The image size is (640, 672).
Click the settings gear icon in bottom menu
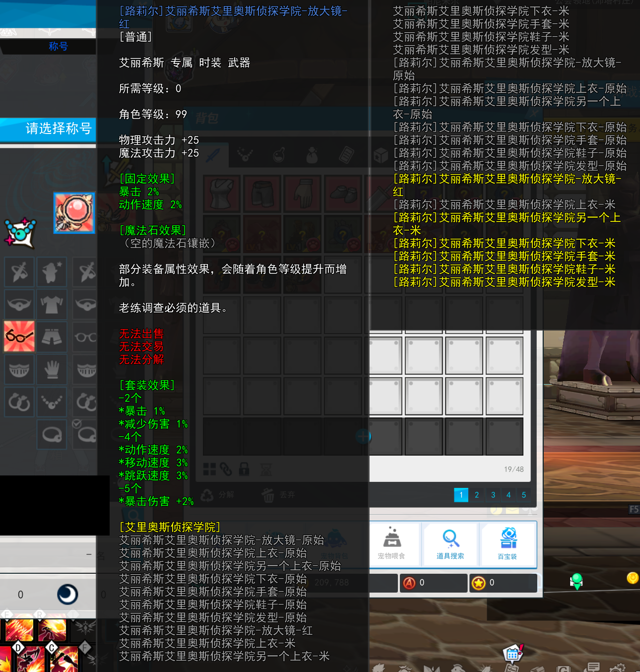click(x=618, y=667)
